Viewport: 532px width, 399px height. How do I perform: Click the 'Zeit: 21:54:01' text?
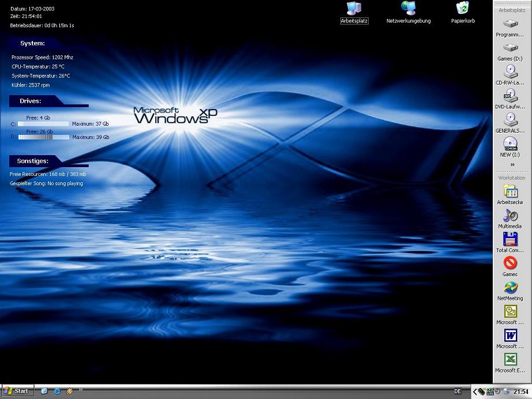[26, 16]
